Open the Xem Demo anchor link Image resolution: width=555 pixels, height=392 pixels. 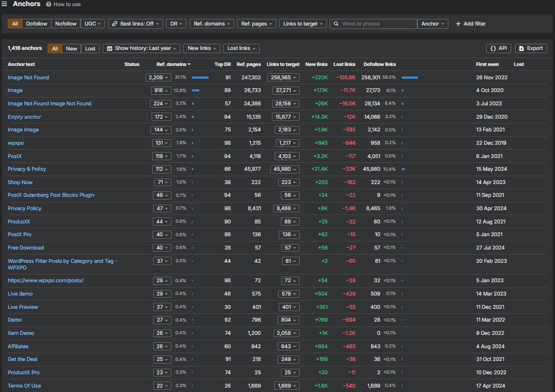click(x=21, y=333)
